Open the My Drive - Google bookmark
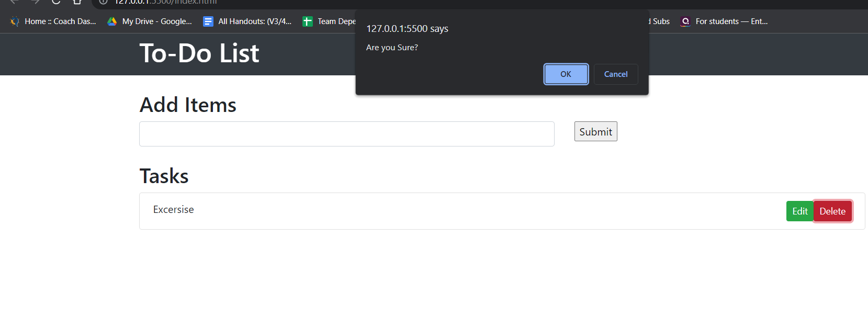This screenshot has height=316, width=868. coord(150,21)
